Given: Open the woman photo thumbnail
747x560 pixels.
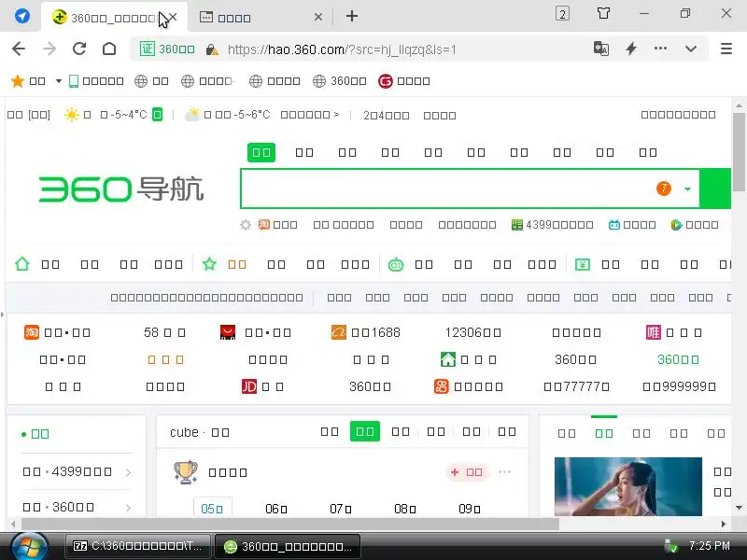Looking at the screenshot, I should [x=627, y=486].
